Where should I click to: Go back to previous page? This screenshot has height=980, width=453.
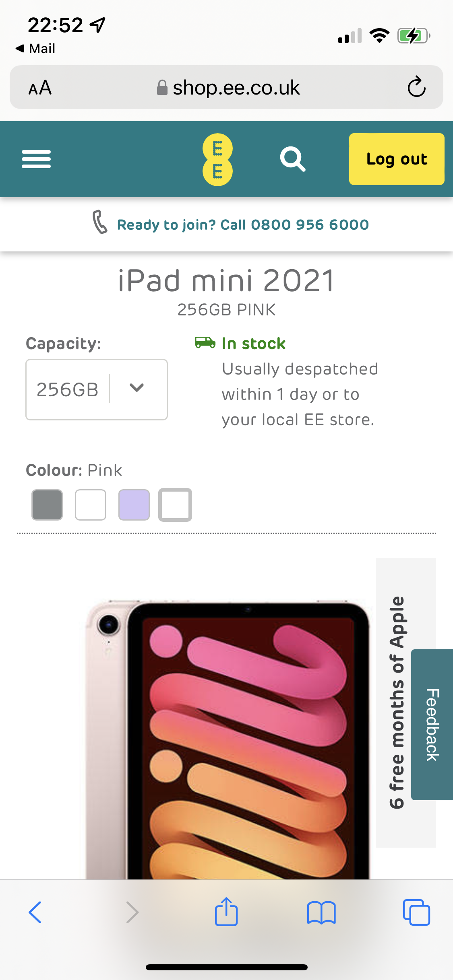click(35, 912)
